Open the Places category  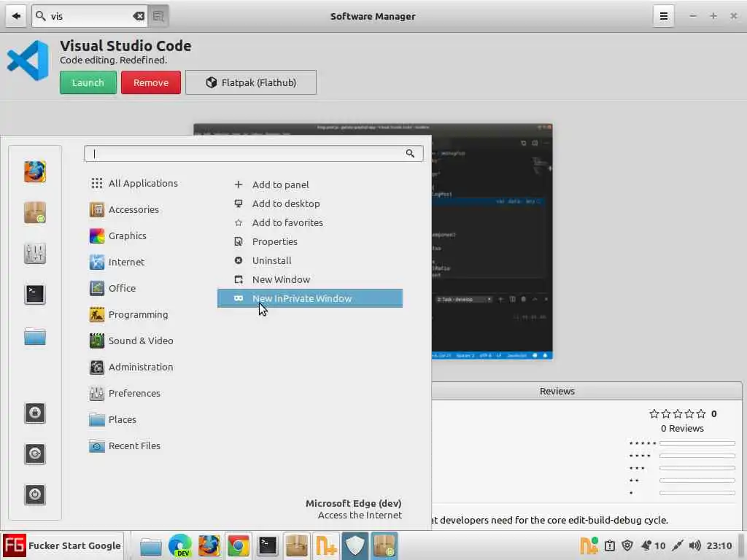click(113, 419)
